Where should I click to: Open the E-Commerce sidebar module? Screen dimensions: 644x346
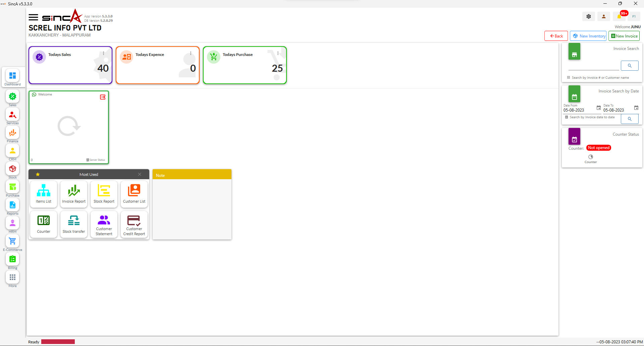tap(12, 241)
